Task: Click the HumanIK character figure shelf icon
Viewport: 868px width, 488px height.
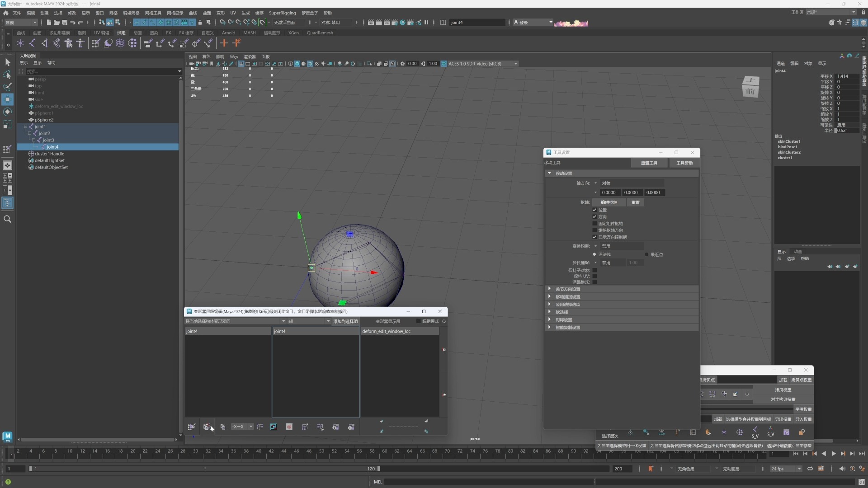Action: (80, 43)
